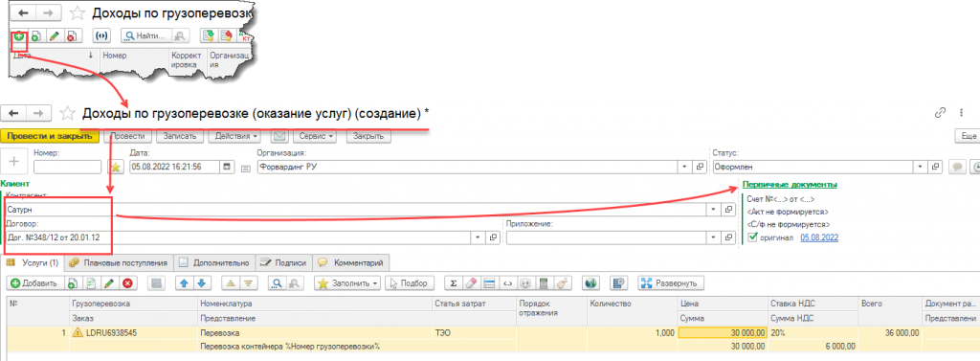The image size is (980, 361).
Task: Go forward arrow in document creation form
Action: coord(37,113)
